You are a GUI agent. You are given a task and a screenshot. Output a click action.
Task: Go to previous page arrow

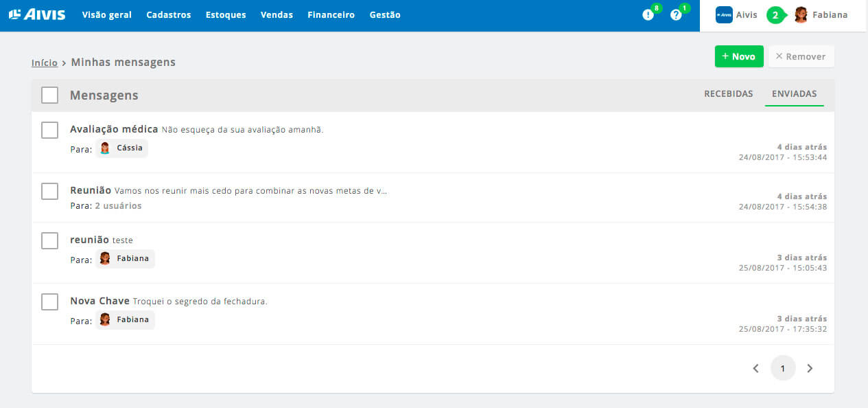point(756,368)
